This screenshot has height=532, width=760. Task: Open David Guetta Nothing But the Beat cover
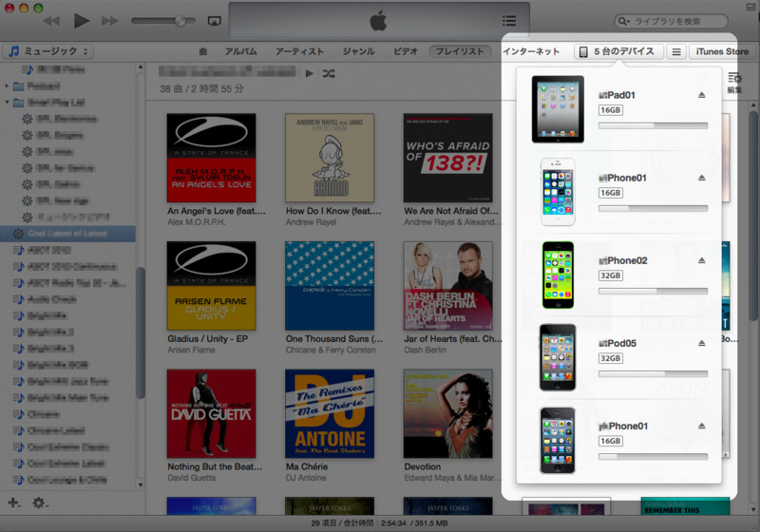coord(211,414)
